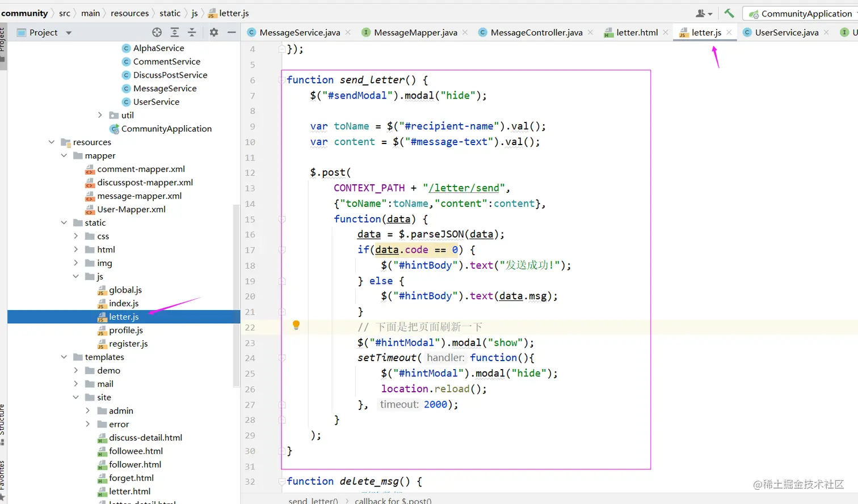Open the Structure tool window tab
Viewport: 858px width, 504px height.
tap(3, 424)
